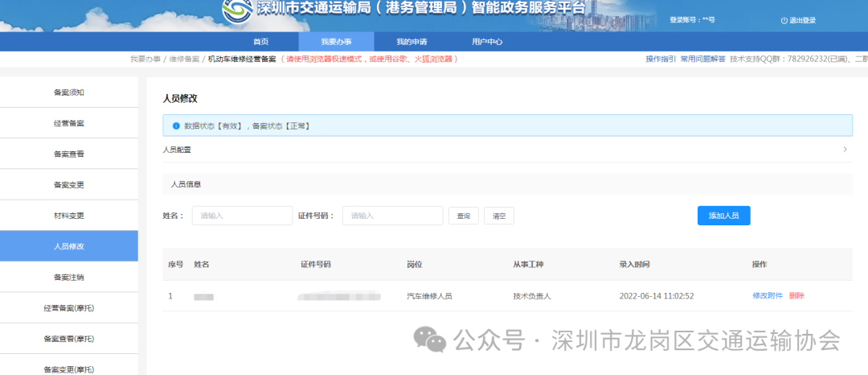Click the 证件号码 column header
Screen dimensions: 868x375
tap(316, 265)
